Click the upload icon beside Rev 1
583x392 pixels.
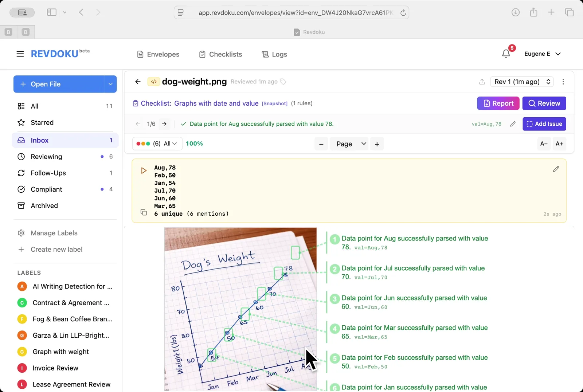coord(482,82)
